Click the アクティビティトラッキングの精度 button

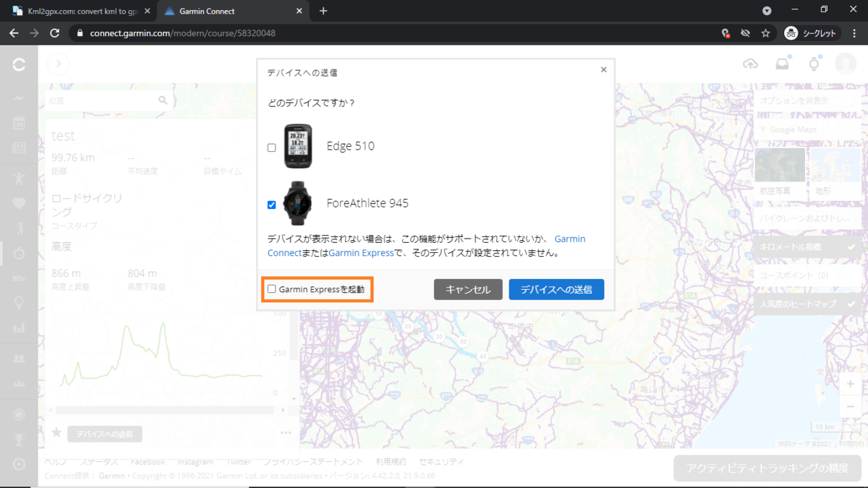767,468
